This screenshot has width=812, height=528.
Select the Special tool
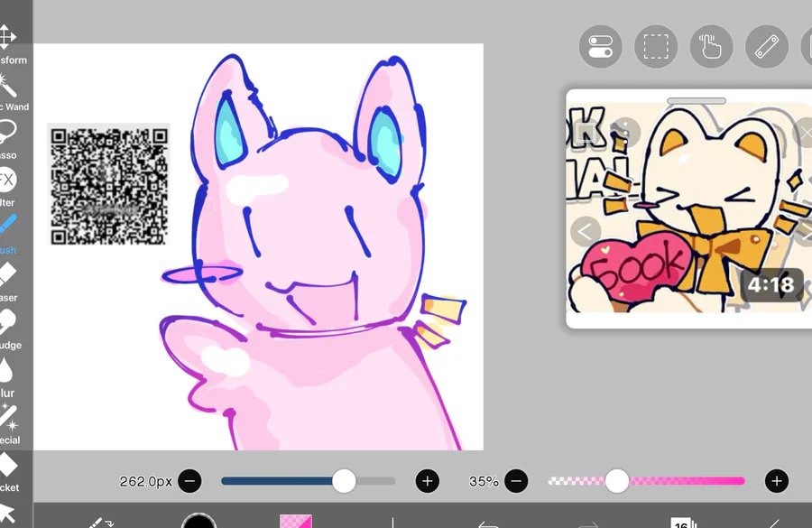pyautogui.click(x=9, y=425)
